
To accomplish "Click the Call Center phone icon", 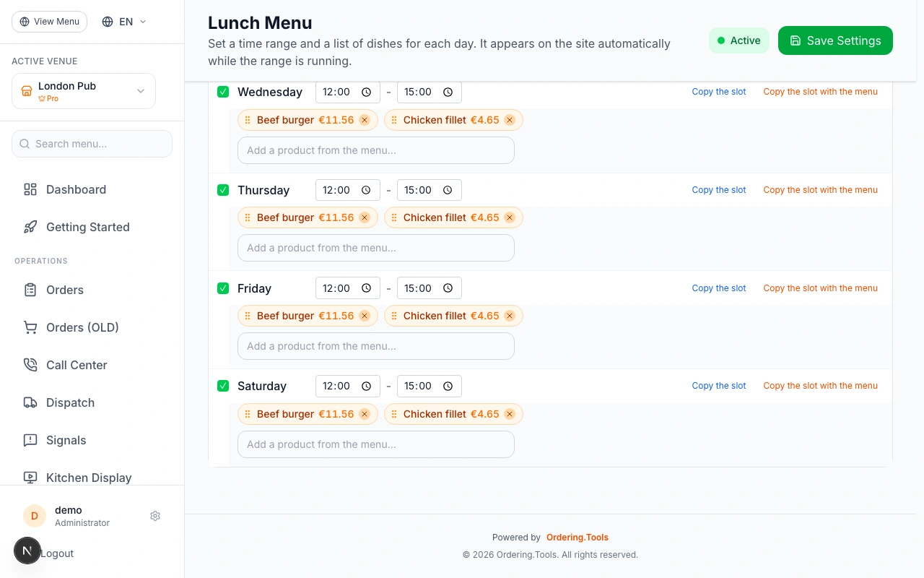I will pyautogui.click(x=30, y=365).
